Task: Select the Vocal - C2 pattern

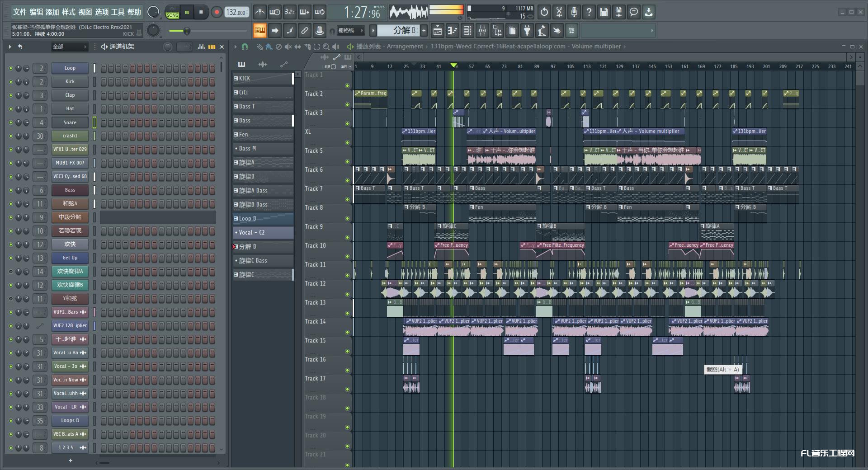Action: coord(263,233)
